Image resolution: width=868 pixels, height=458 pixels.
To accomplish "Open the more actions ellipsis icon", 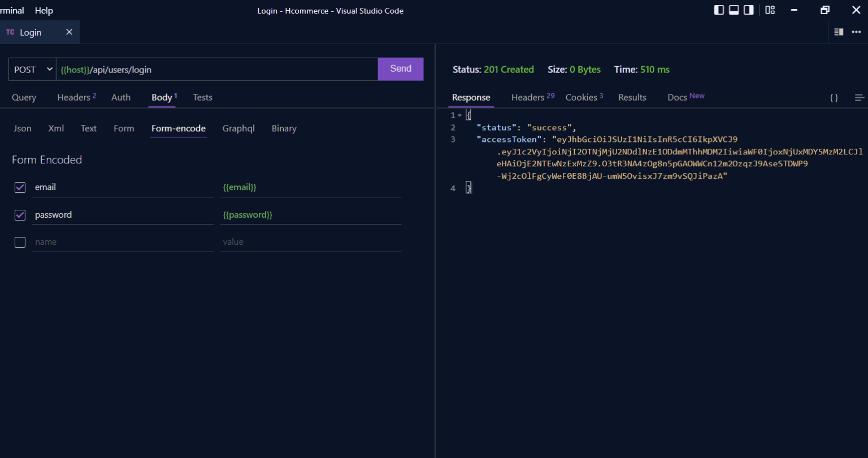I will [x=857, y=32].
